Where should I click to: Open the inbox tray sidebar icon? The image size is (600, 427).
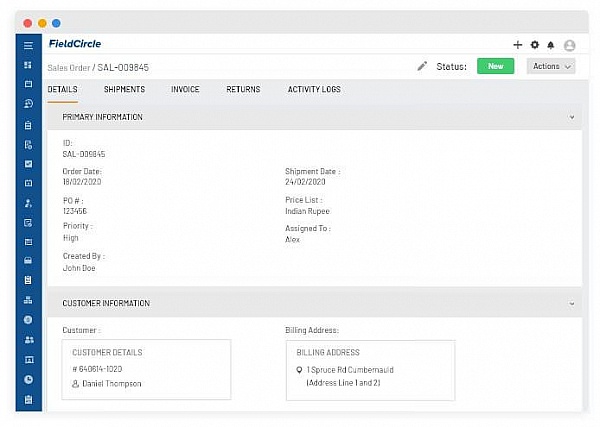click(x=28, y=261)
